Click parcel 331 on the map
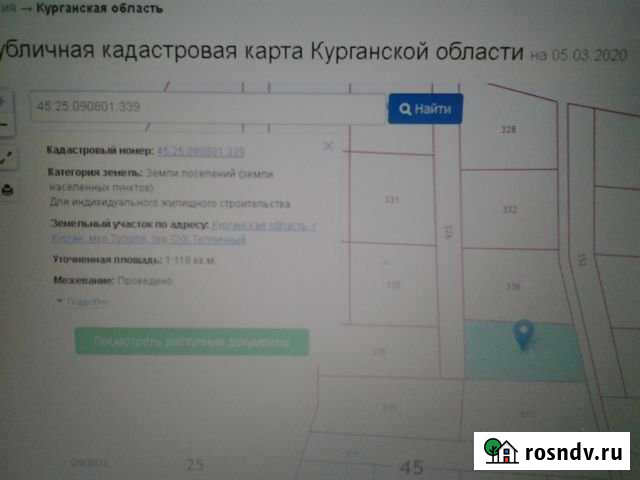 coord(392,199)
